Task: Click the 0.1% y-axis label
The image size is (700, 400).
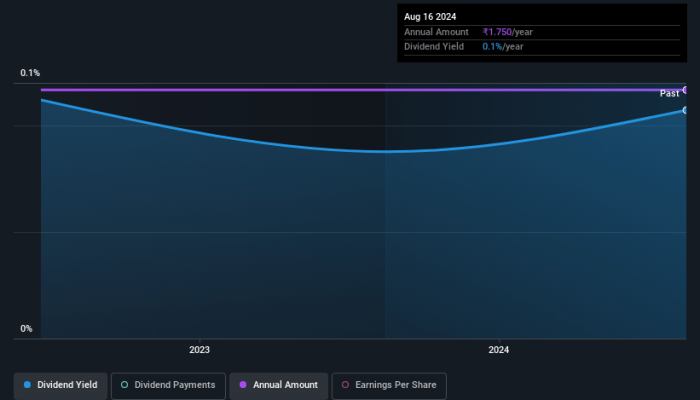Action: [x=29, y=73]
